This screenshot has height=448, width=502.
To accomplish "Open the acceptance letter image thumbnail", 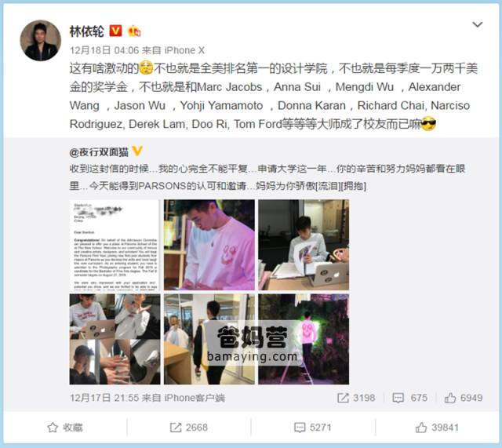I will [115, 245].
